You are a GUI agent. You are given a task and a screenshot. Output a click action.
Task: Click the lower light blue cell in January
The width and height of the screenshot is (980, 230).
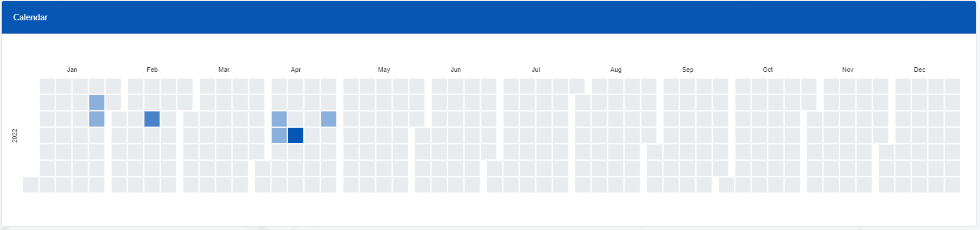pyautogui.click(x=97, y=119)
